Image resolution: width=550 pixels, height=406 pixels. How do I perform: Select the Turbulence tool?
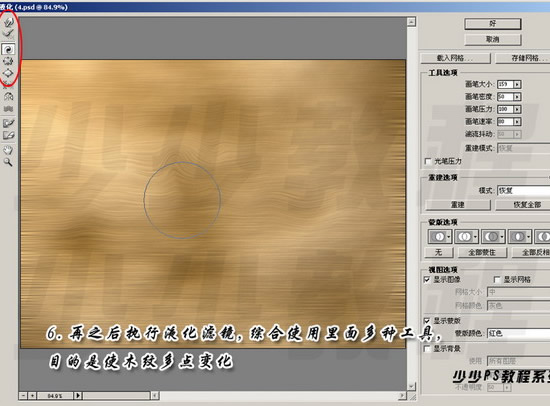coord(8,109)
